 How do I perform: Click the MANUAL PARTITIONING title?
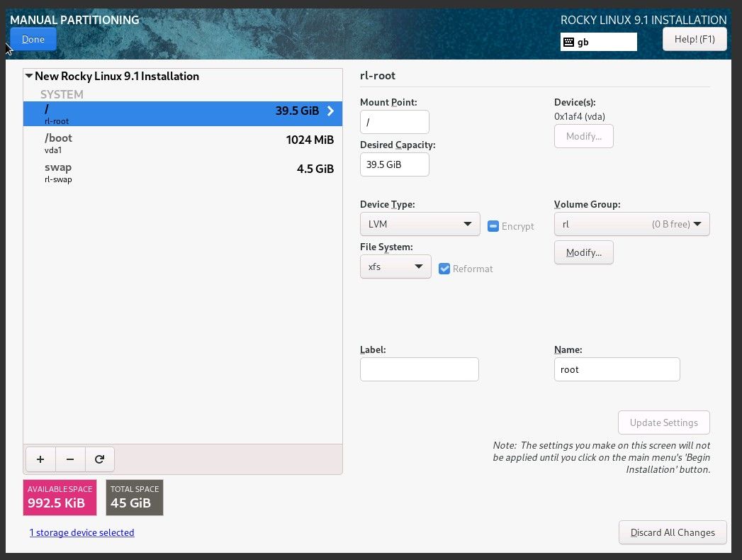coord(75,20)
